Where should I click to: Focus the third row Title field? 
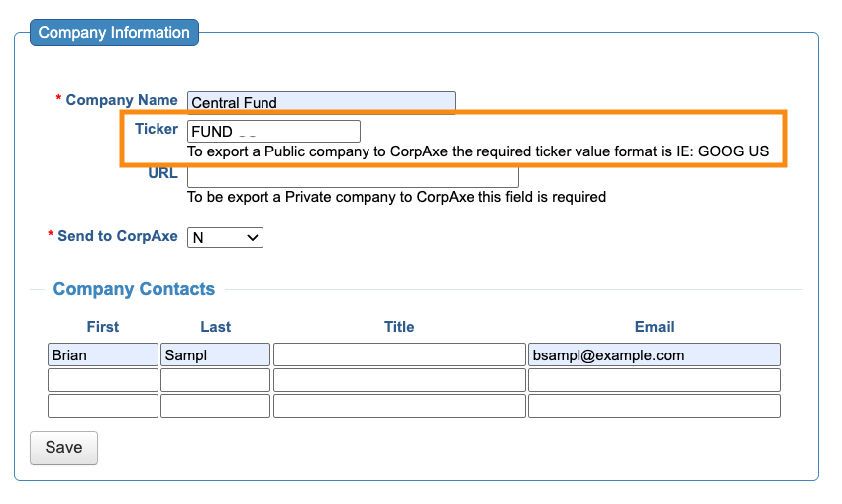[398, 406]
